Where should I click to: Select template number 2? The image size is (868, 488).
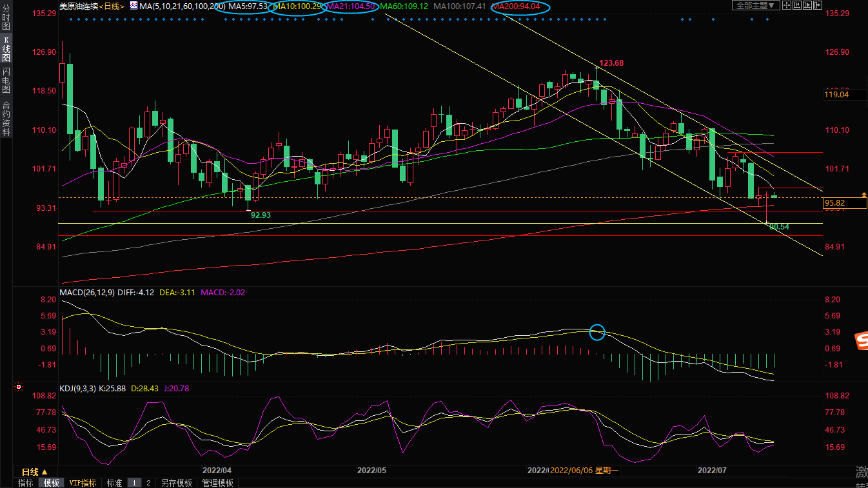[148, 483]
